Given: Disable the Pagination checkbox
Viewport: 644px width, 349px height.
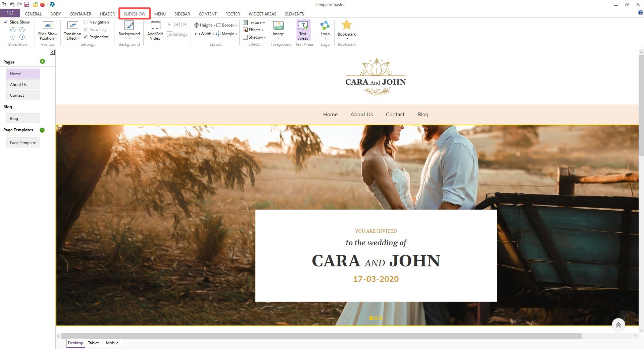Looking at the screenshot, I should click(86, 37).
